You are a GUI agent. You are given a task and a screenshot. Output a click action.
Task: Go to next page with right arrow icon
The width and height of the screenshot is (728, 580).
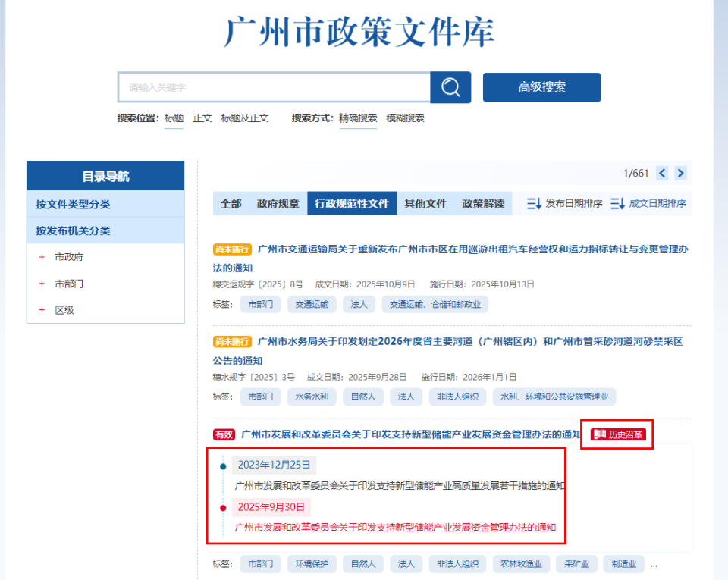pyautogui.click(x=680, y=173)
